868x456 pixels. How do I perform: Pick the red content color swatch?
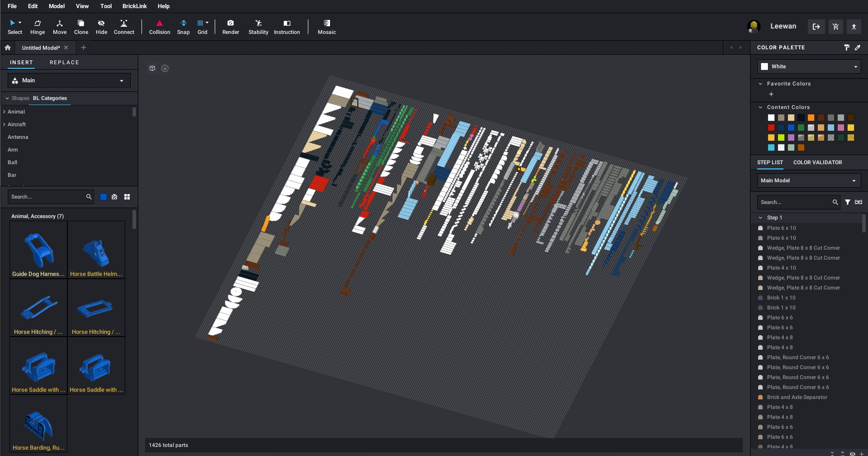click(x=771, y=128)
